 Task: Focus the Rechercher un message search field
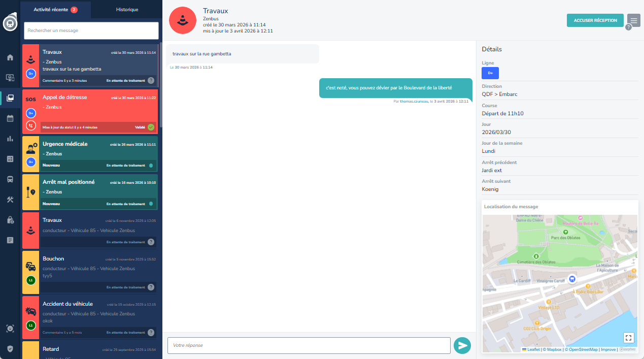click(x=91, y=30)
